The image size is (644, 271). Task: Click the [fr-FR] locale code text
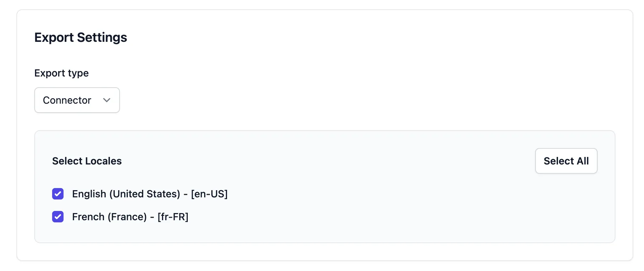173,217
